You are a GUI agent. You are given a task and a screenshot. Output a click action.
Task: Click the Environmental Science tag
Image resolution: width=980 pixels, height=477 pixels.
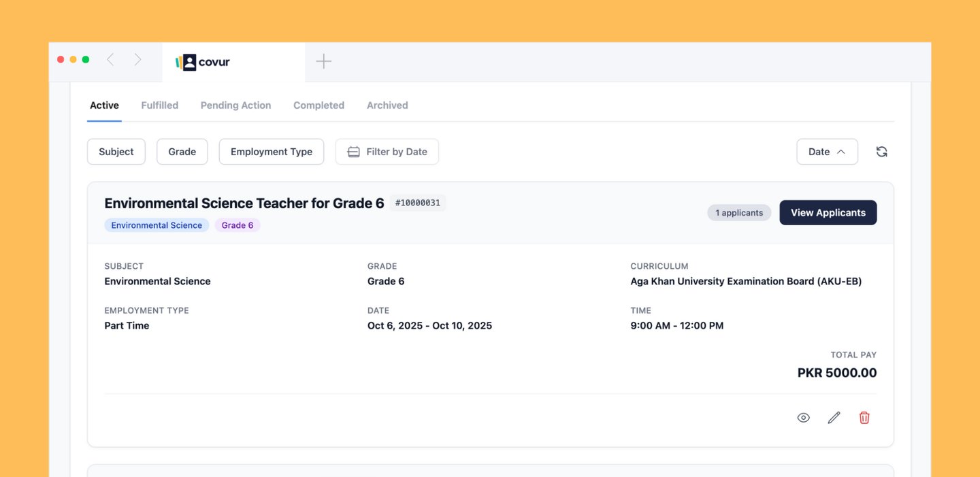click(x=157, y=225)
